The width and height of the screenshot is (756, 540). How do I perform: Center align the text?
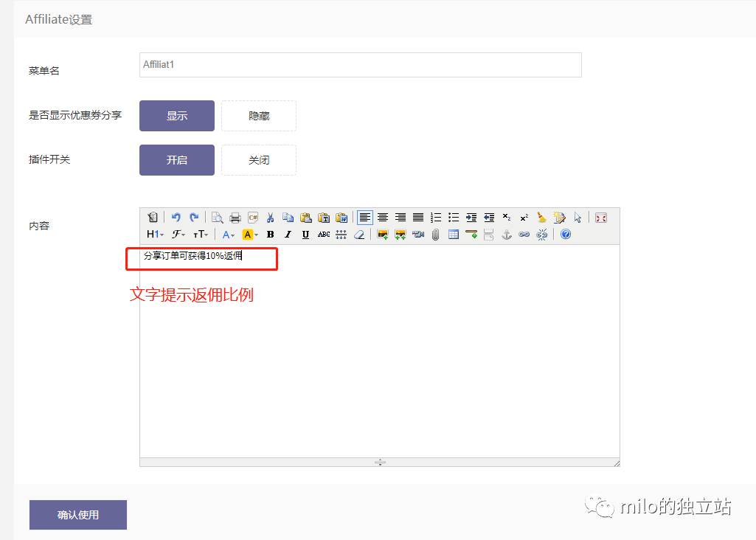pyautogui.click(x=383, y=218)
